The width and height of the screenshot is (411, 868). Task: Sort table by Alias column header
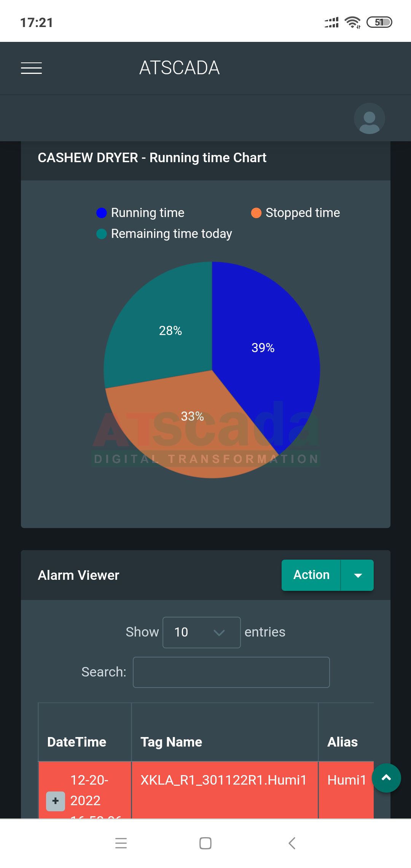342,742
